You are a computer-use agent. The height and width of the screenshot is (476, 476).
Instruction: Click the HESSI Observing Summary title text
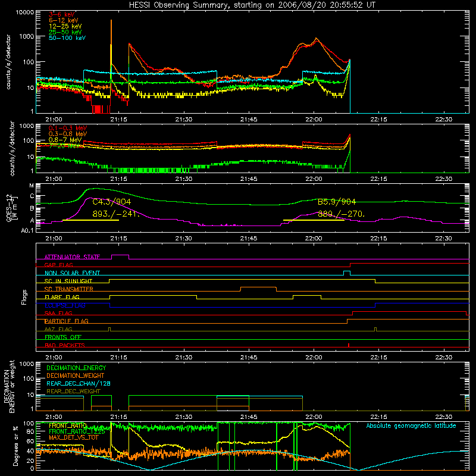tap(252, 5)
